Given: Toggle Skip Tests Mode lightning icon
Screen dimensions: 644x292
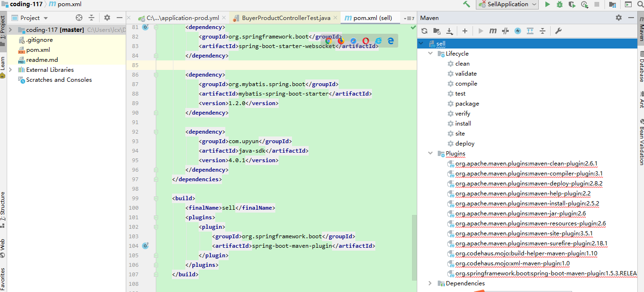Looking at the screenshot, I should (518, 31).
